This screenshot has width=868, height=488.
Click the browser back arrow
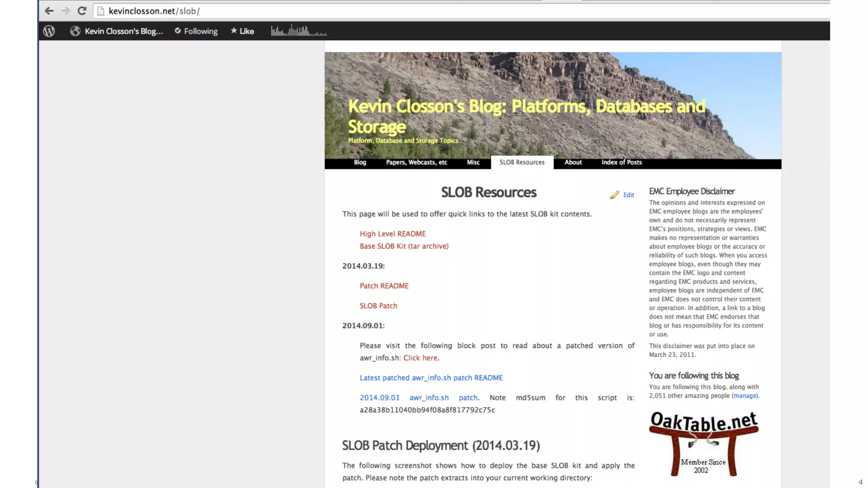(49, 11)
